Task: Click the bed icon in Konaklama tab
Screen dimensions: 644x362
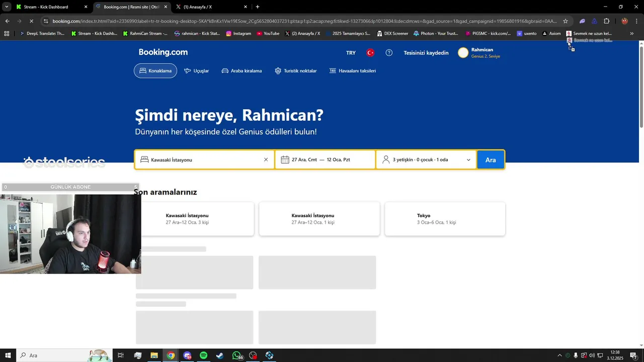Action: (x=143, y=71)
